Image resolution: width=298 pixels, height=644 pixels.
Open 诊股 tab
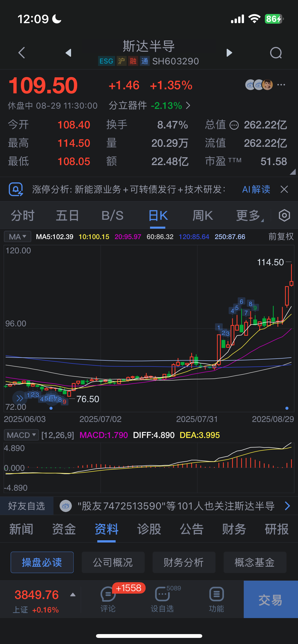click(149, 529)
